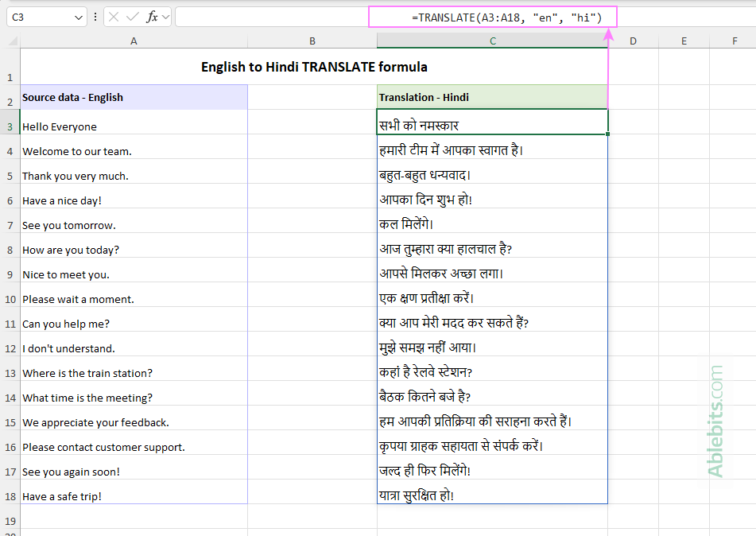This screenshot has height=536, width=756.
Task: Select the cell 'Can you help me?'
Action: (134, 319)
